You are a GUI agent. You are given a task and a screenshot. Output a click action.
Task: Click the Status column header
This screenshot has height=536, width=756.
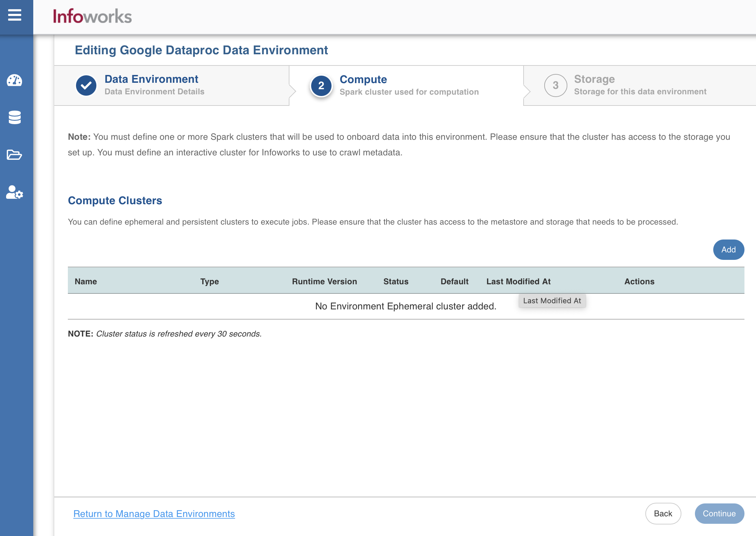(396, 282)
